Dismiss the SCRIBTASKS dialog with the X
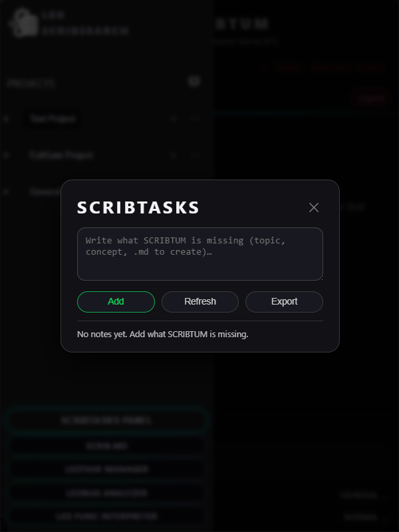The image size is (399, 532). point(313,207)
